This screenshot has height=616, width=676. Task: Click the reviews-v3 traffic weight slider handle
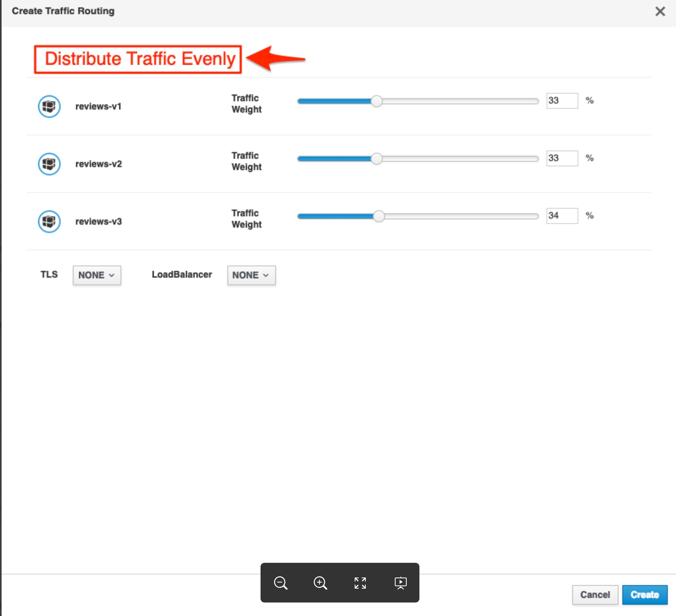[379, 216]
